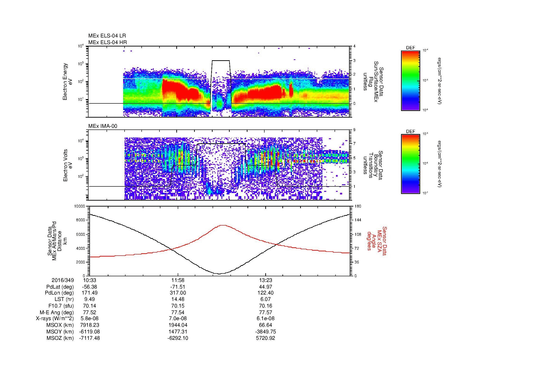
Task: Click the 'LST (hr)' row label
Action: 64,300
